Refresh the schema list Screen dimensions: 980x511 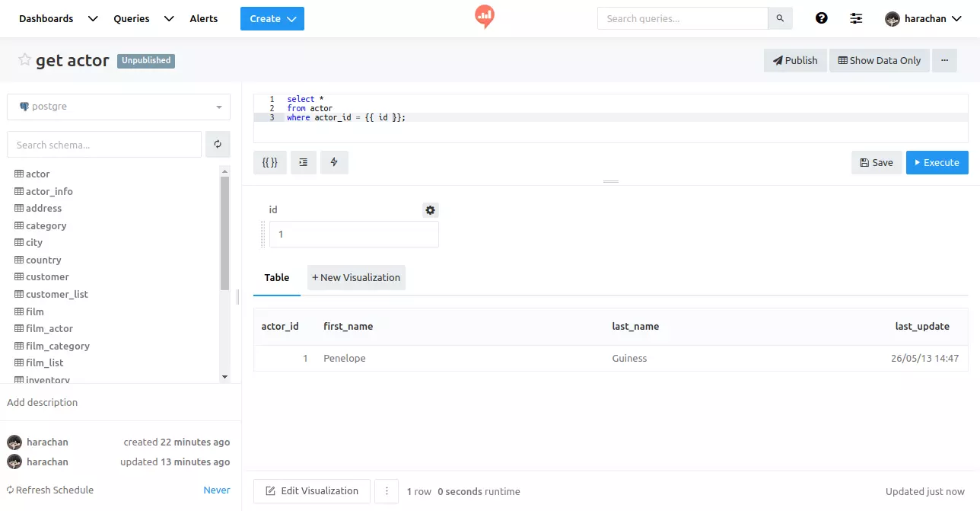tap(218, 144)
